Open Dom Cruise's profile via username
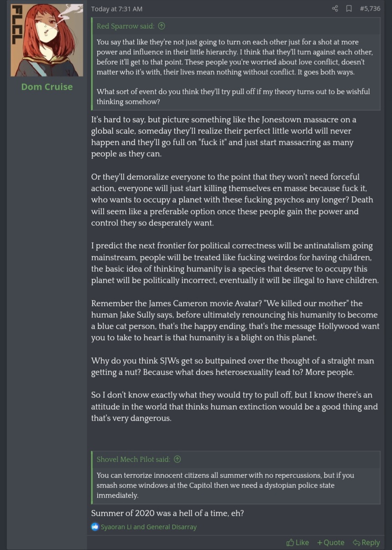392x550 pixels. click(x=47, y=87)
